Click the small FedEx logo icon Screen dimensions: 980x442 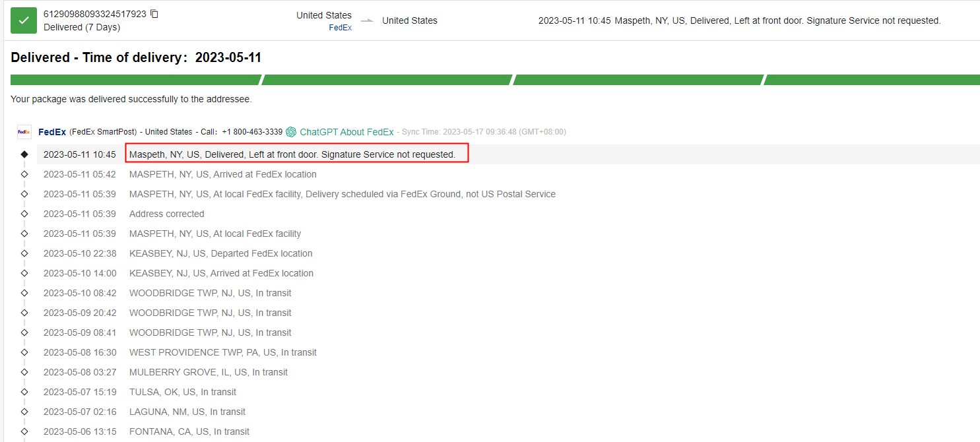(24, 132)
